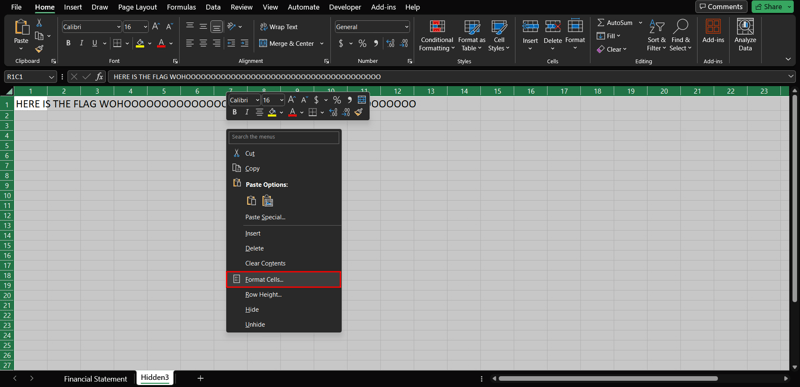
Task: Click Comma Style in the ribbon Number group
Action: pos(376,43)
